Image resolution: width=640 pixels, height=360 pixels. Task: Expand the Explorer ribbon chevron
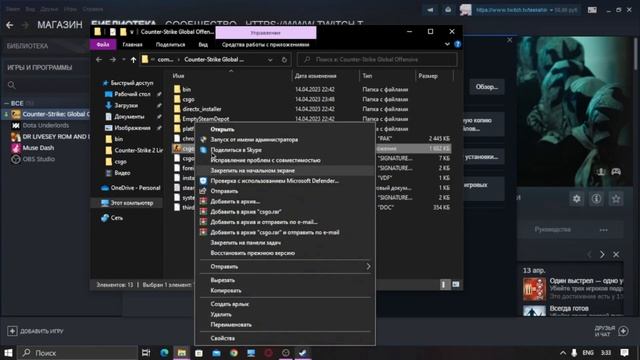pyautogui.click(x=447, y=44)
